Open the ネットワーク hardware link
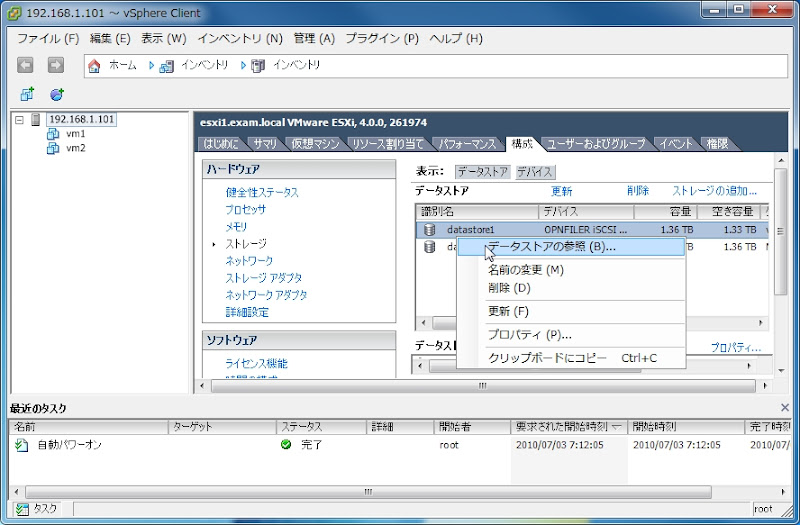The height and width of the screenshot is (525, 800). click(x=249, y=261)
